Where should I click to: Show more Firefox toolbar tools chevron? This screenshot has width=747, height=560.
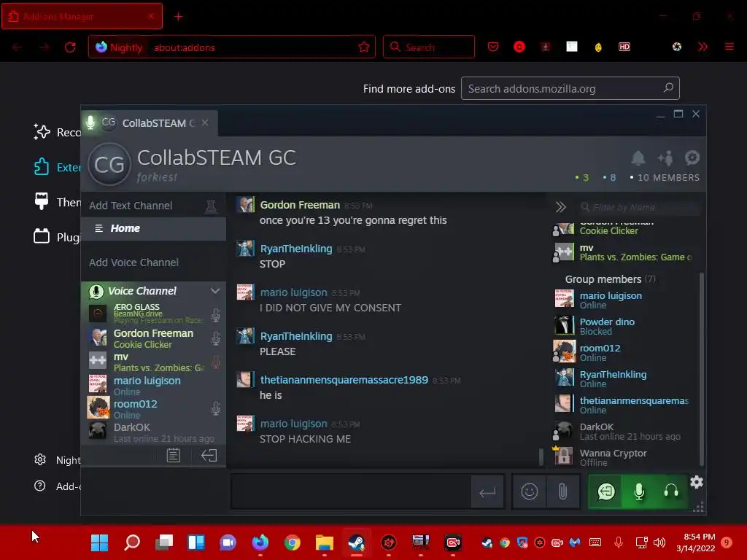coord(703,47)
